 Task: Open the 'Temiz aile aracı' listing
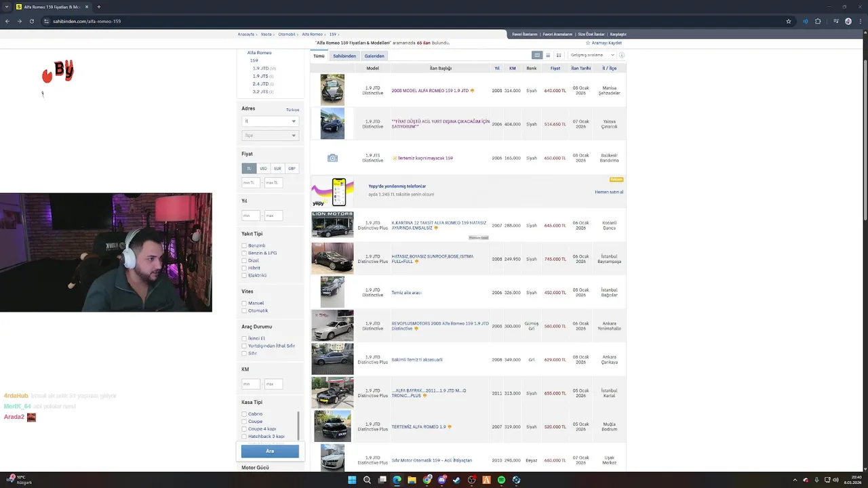click(406, 293)
